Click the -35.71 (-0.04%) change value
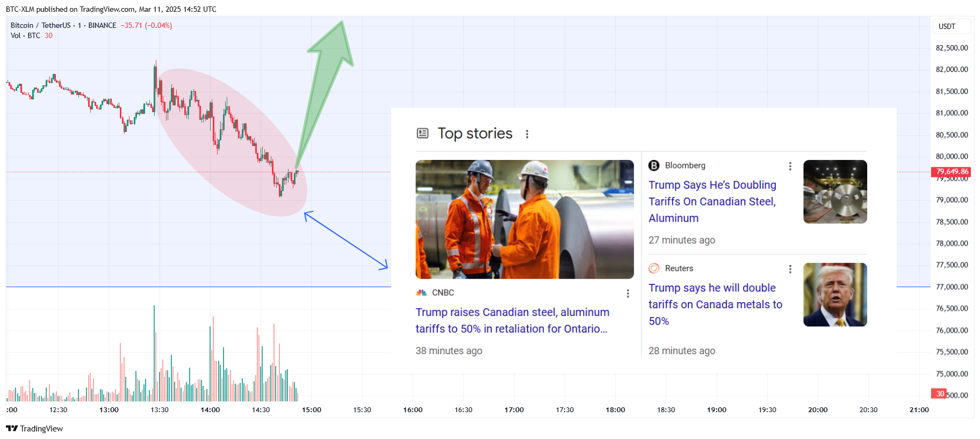This screenshot has width=980, height=439. click(146, 25)
